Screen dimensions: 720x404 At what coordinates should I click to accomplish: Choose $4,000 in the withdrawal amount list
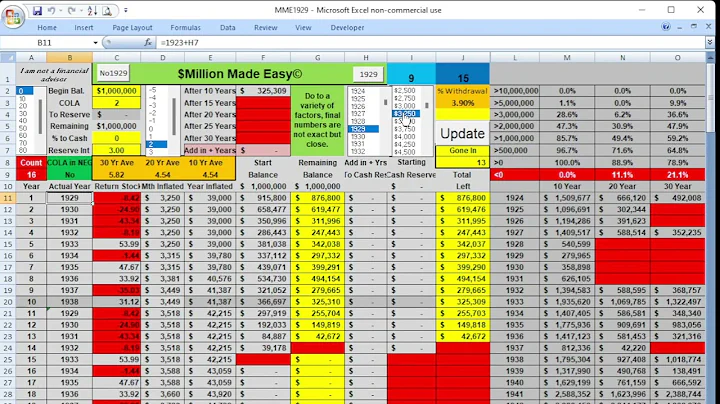click(405, 136)
